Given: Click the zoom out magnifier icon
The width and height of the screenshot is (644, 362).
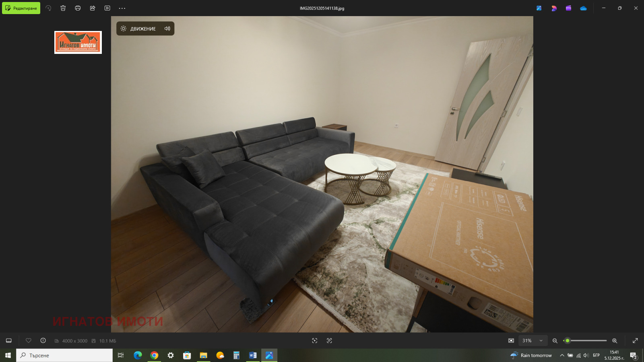Looking at the screenshot, I should (x=555, y=341).
